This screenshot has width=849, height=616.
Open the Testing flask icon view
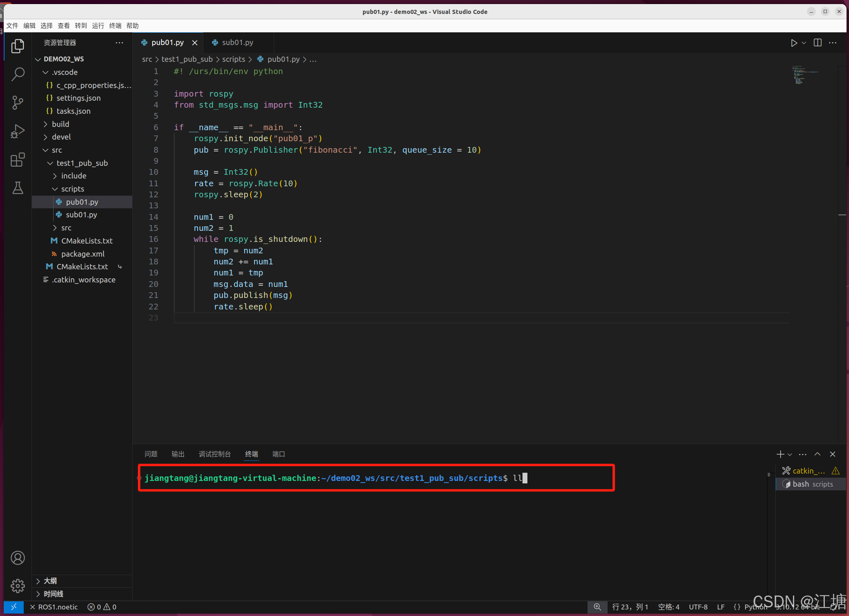tap(18, 188)
